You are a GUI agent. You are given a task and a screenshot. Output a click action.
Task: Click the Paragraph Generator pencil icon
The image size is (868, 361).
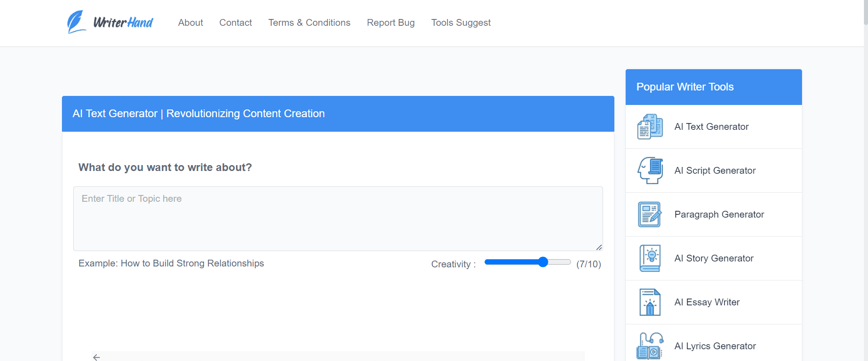(x=650, y=214)
